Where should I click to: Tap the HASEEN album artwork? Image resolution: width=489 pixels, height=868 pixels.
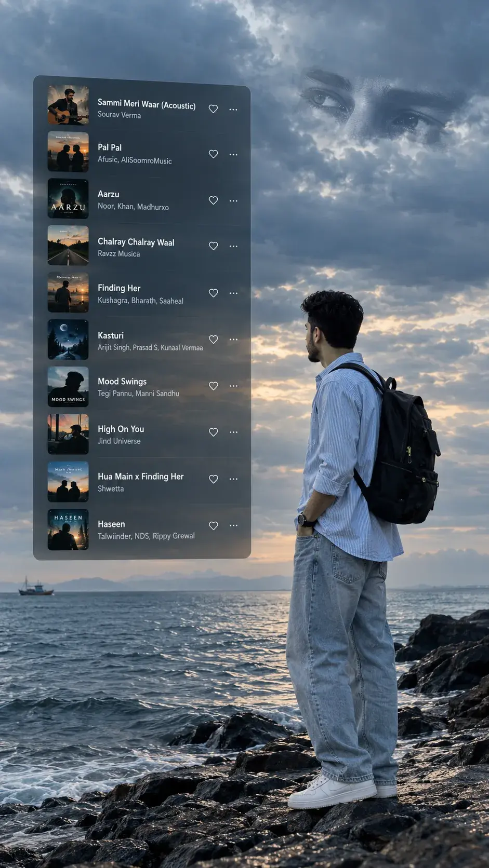coord(68,530)
